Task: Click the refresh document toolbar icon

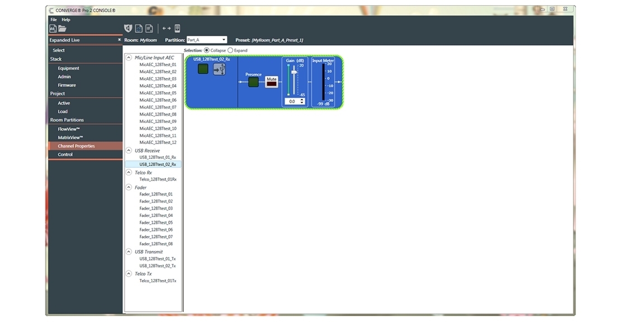Action: click(x=139, y=29)
